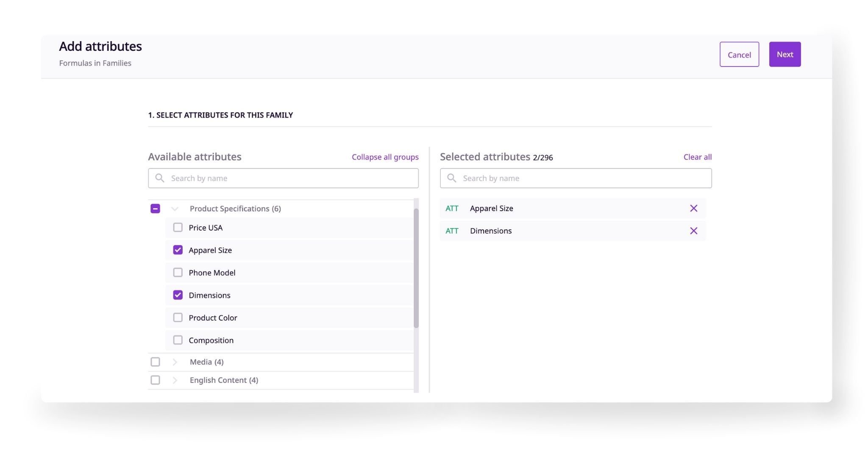Image resolution: width=868 pixels, height=460 pixels.
Task: Click the Clear all link
Action: click(697, 157)
